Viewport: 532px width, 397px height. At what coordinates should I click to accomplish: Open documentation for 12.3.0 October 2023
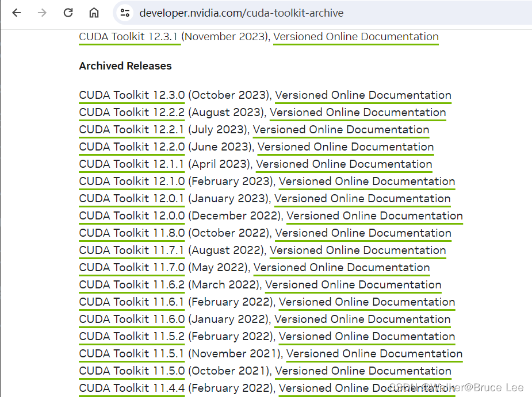pyautogui.click(x=363, y=95)
